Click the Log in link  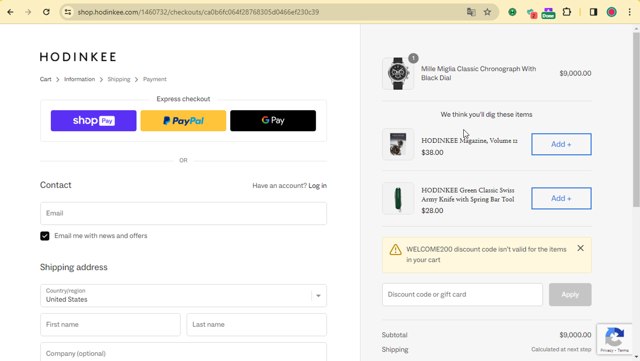click(318, 185)
